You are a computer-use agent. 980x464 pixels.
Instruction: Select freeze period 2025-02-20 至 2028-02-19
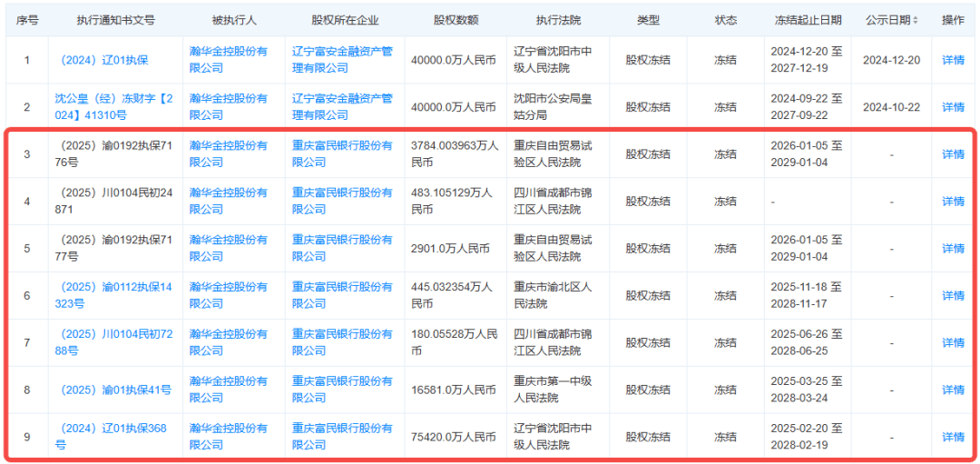click(x=807, y=437)
